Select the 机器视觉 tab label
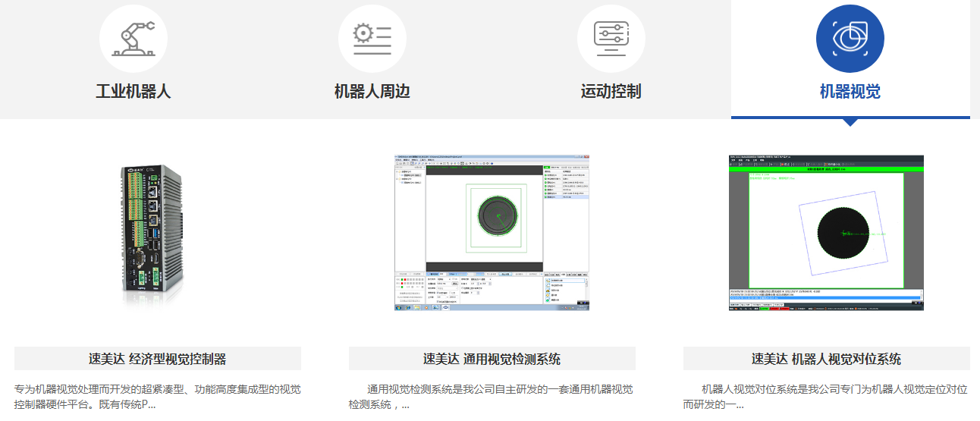 850,92
